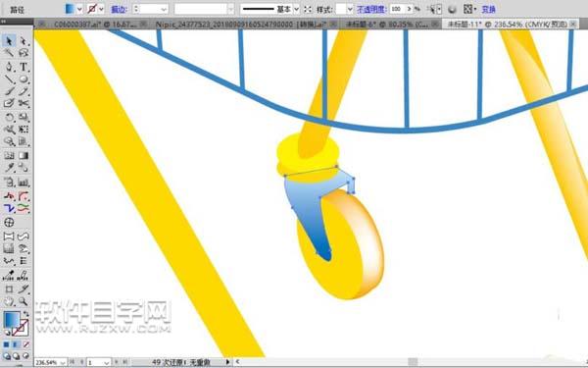The image size is (588, 368).
Task: Swap fill and stroke colors arrow
Action: (x=26, y=313)
